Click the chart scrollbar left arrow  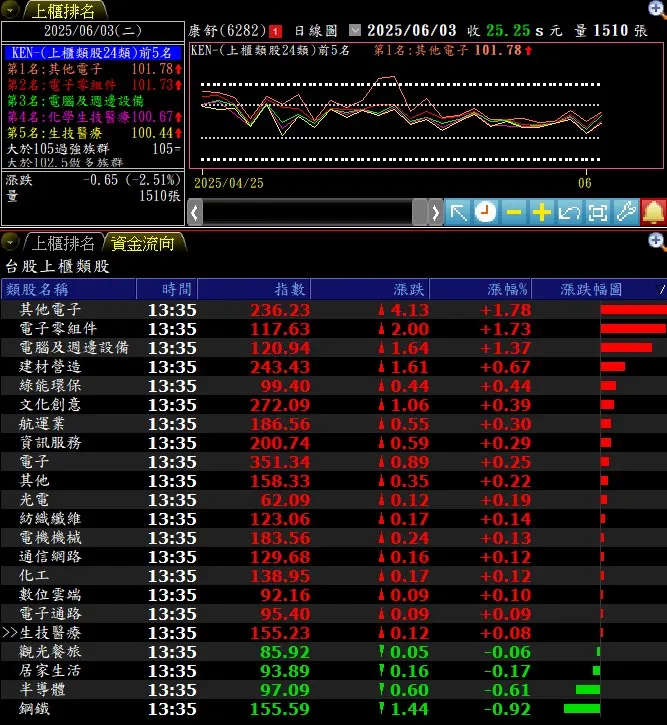(x=195, y=213)
